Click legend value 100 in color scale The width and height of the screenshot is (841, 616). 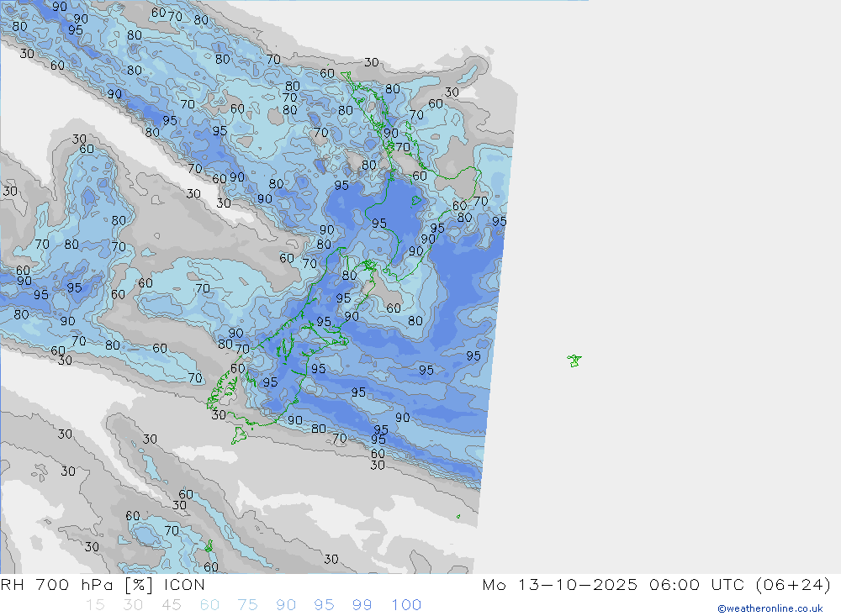tap(406, 605)
